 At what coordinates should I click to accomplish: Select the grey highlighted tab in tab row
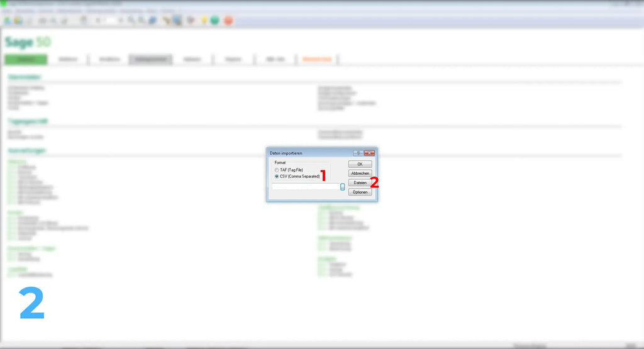pyautogui.click(x=150, y=60)
